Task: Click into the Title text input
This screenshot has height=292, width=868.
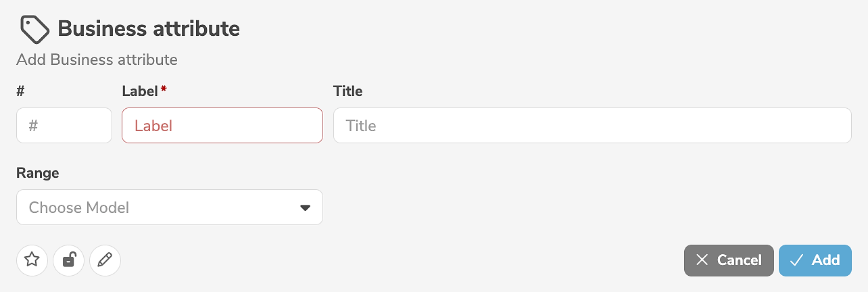Action: pos(592,126)
